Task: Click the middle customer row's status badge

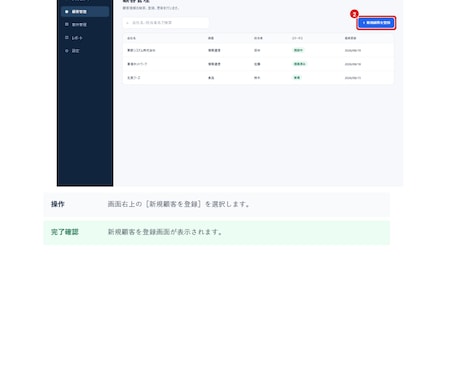Action: 299,64
